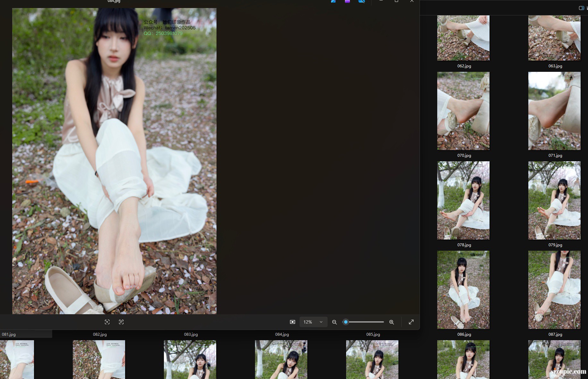Select the 070.jpg thumbnail in File Explorer
The height and width of the screenshot is (379, 588).
coord(463,111)
